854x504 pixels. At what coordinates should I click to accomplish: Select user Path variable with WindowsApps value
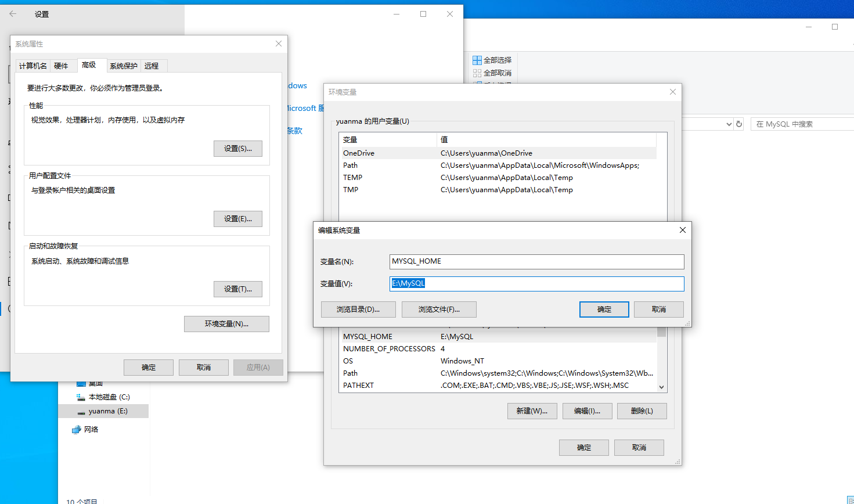498,165
